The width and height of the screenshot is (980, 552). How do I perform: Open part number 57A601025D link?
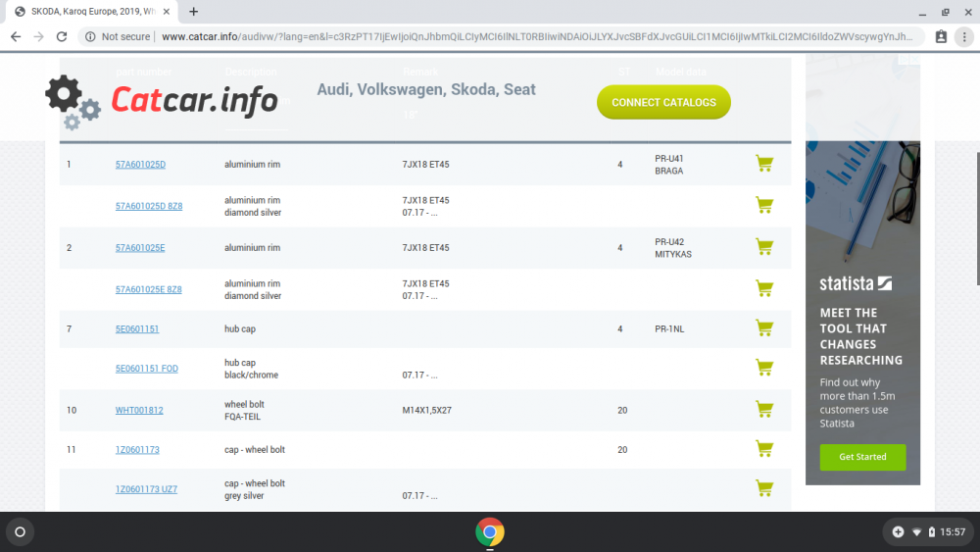(x=140, y=165)
